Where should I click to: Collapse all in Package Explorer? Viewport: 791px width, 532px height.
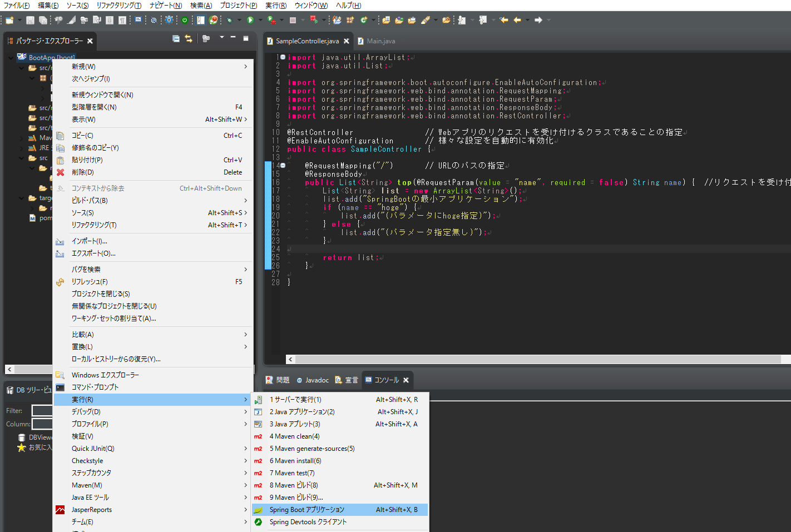[x=176, y=39]
